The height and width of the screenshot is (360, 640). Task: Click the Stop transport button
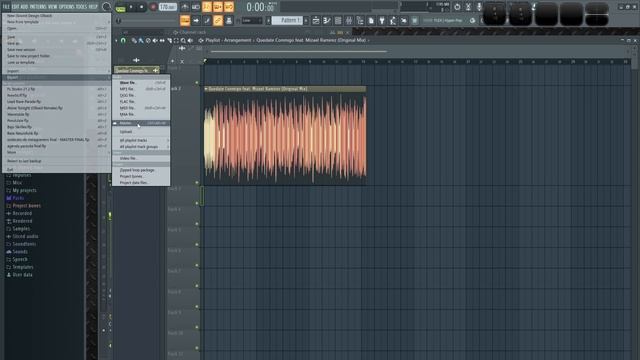(142, 7)
